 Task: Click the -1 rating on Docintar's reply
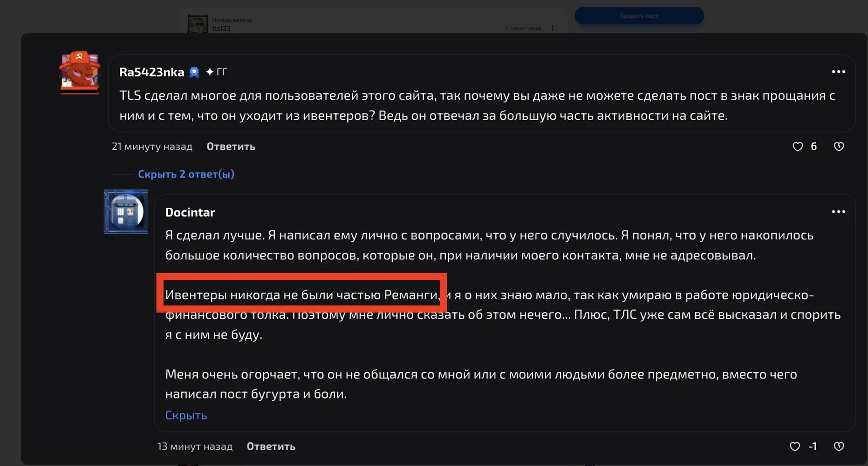point(813,446)
